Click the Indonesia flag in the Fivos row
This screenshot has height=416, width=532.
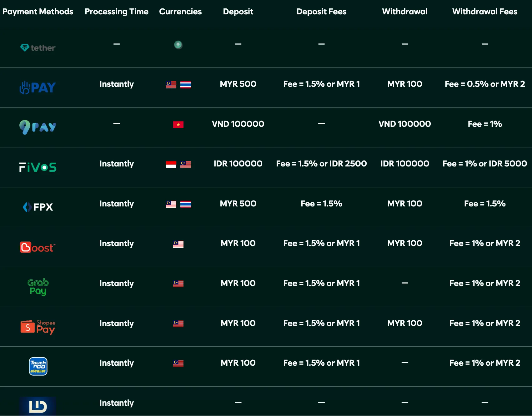click(x=171, y=164)
